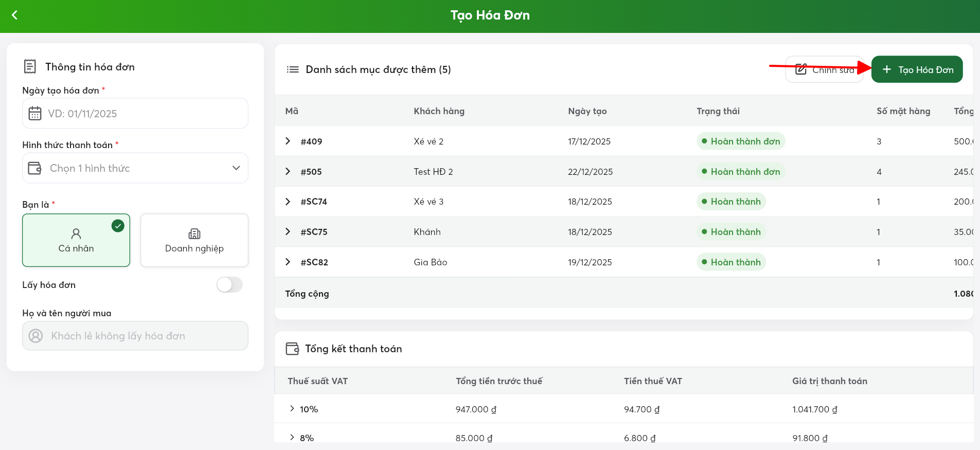Click the plus icon on Tạo Hóa Đơn button
980x450 pixels.
point(887,69)
